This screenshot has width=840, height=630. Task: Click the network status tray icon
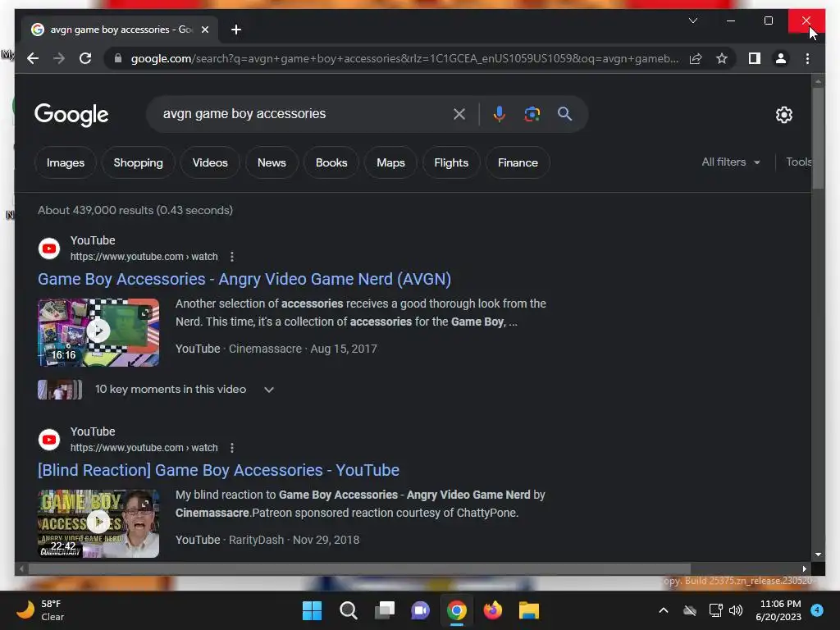tap(715, 610)
